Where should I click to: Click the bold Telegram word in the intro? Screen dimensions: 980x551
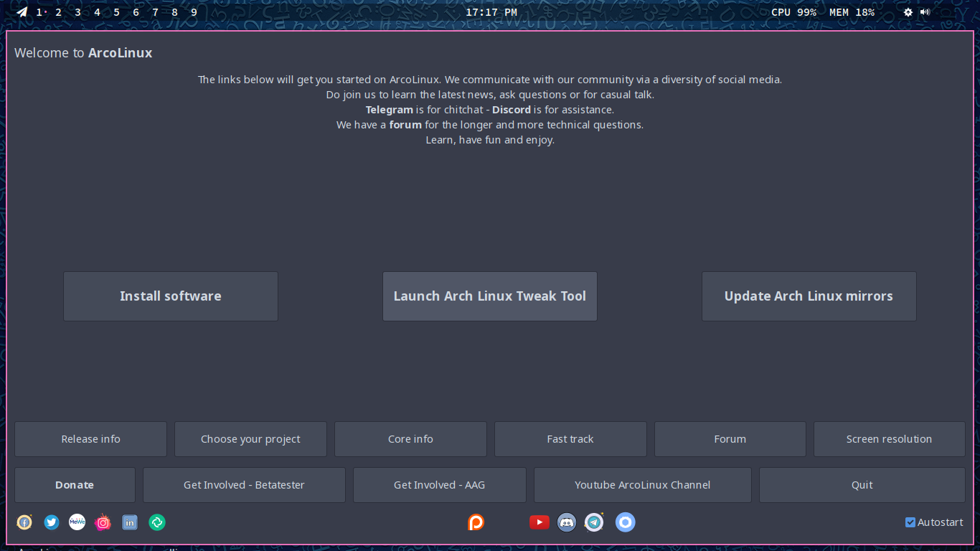coord(390,110)
